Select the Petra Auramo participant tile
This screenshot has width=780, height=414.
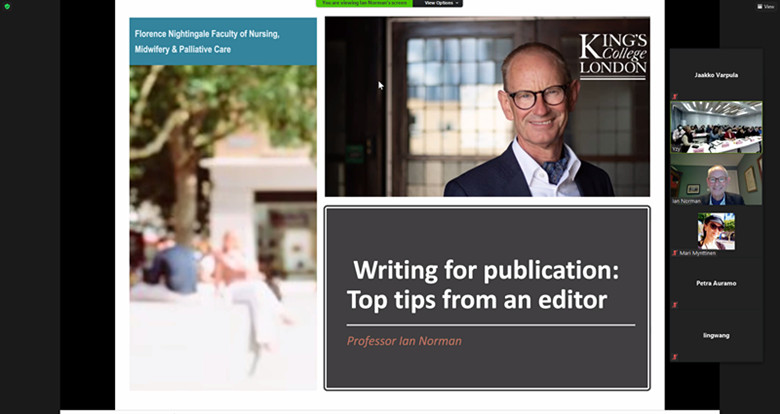[716, 283]
